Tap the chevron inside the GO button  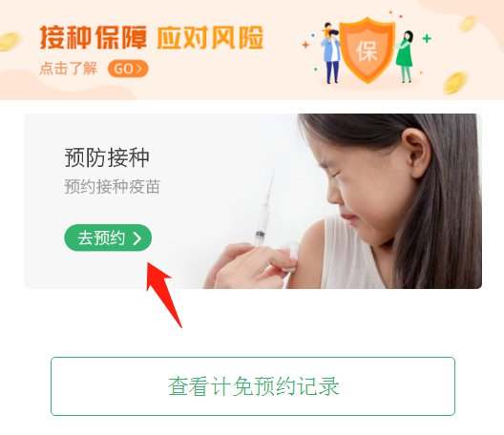pyautogui.click(x=139, y=69)
